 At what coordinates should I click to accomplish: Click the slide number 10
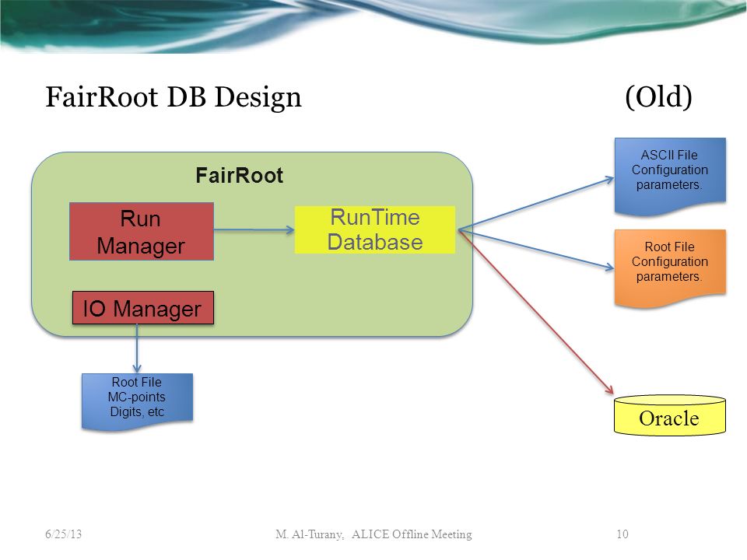(622, 534)
